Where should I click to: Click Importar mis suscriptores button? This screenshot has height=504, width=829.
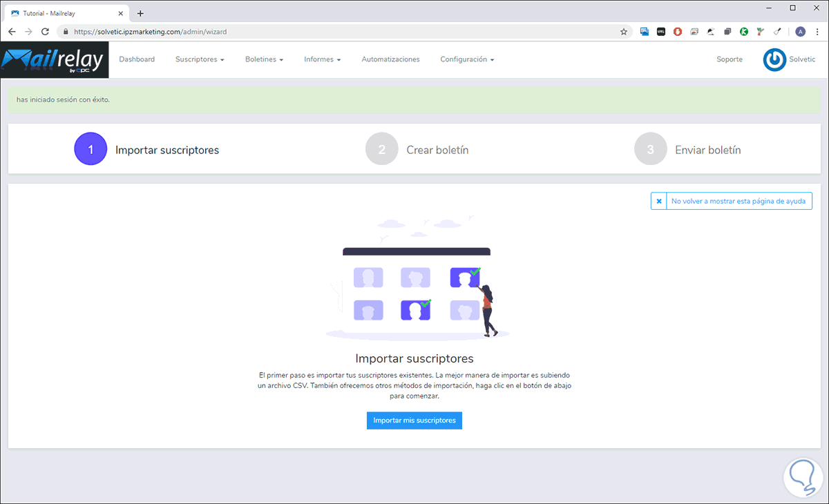point(414,420)
